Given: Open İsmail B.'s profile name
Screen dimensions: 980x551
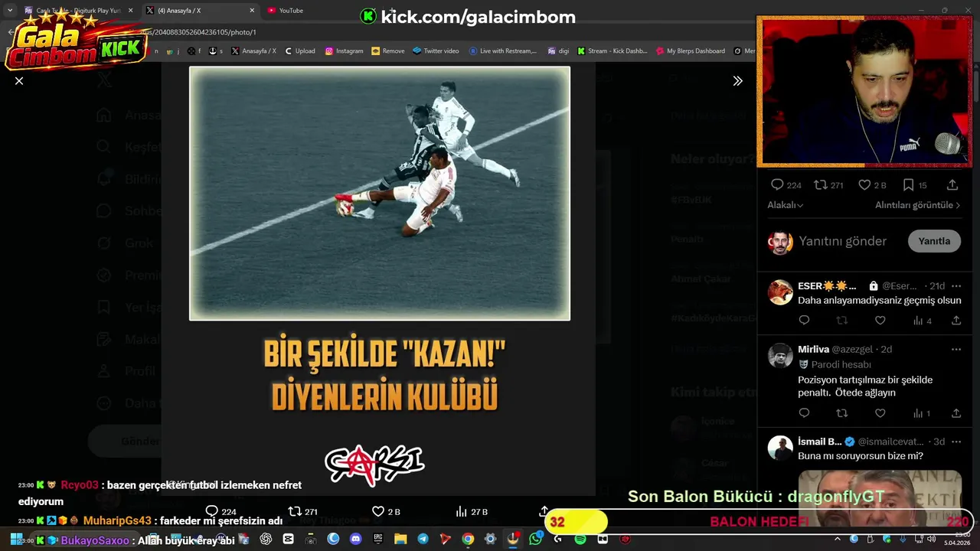Looking at the screenshot, I should click(819, 442).
